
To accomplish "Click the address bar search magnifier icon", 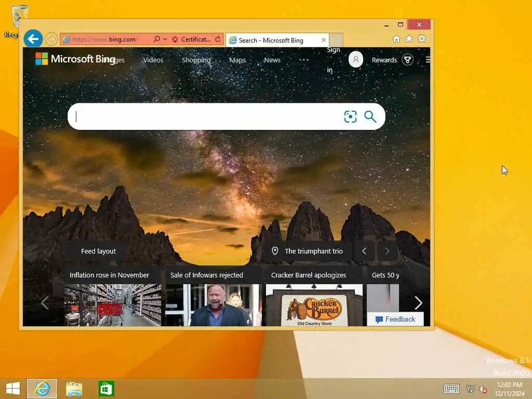I will (156, 39).
